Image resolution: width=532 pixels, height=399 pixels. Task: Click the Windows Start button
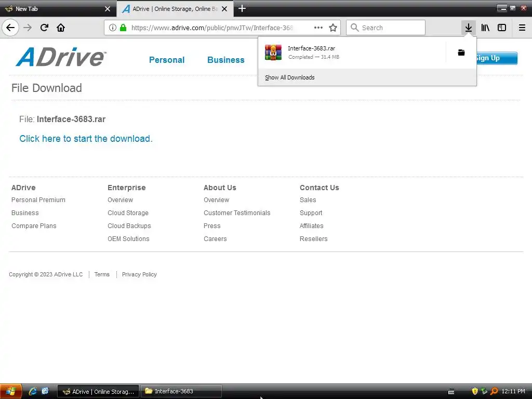pos(11,391)
